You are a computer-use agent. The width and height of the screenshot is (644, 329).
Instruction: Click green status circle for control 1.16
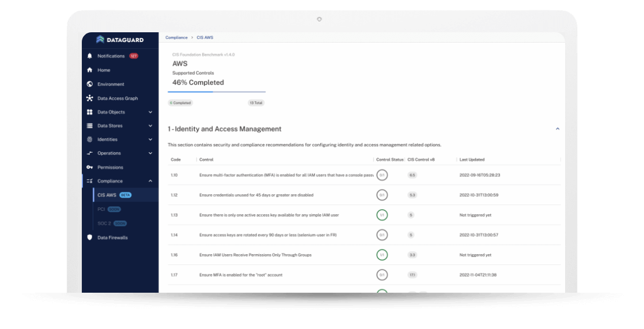click(x=382, y=255)
